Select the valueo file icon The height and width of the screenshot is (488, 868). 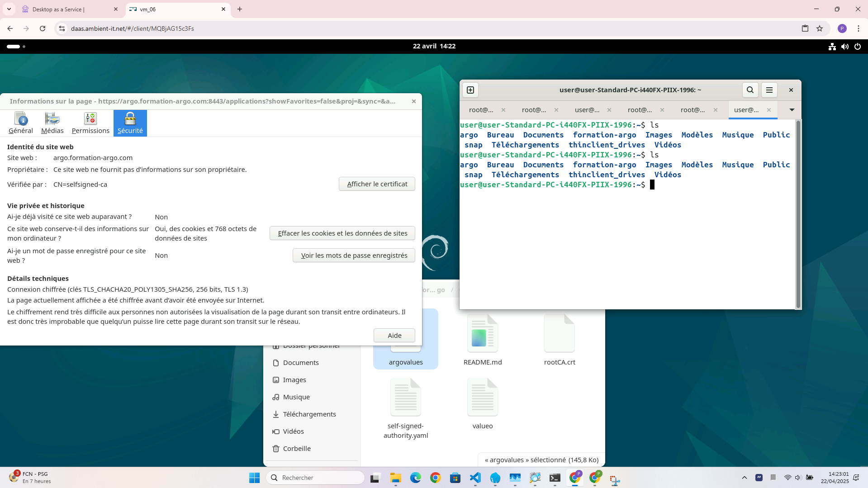tap(483, 397)
